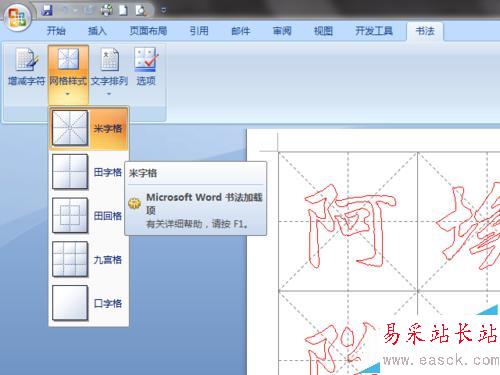Open the 开始 ribbon tab

click(x=56, y=31)
